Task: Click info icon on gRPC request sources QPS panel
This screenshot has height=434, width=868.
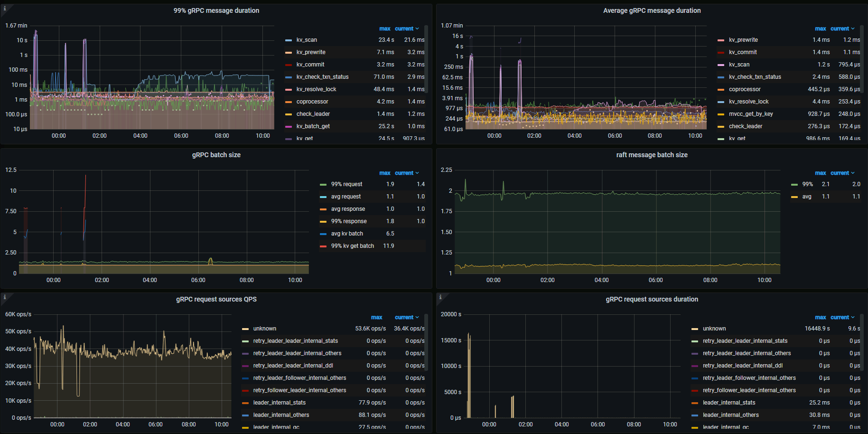Action: coord(5,297)
